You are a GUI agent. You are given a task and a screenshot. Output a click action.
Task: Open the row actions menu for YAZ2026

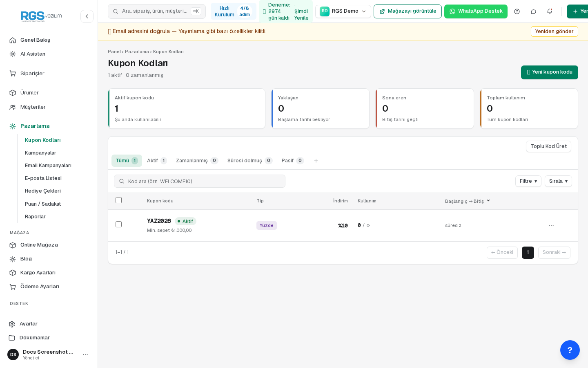551,225
